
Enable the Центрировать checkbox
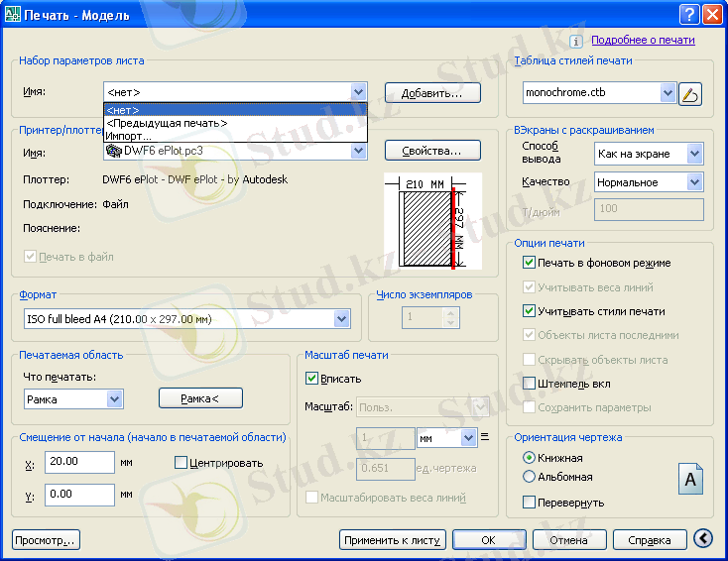[x=182, y=463]
